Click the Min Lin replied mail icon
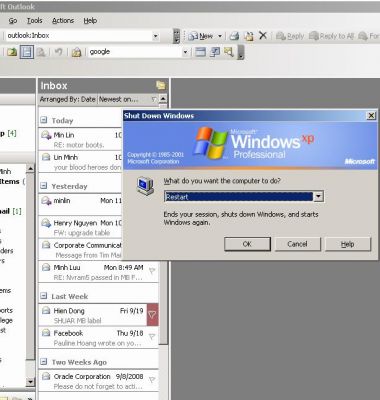 (x=46, y=135)
